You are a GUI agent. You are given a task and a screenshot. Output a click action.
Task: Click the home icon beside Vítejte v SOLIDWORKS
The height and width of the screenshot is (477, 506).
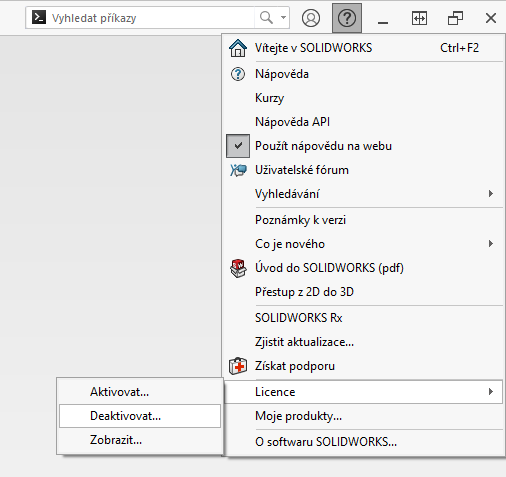click(238, 48)
